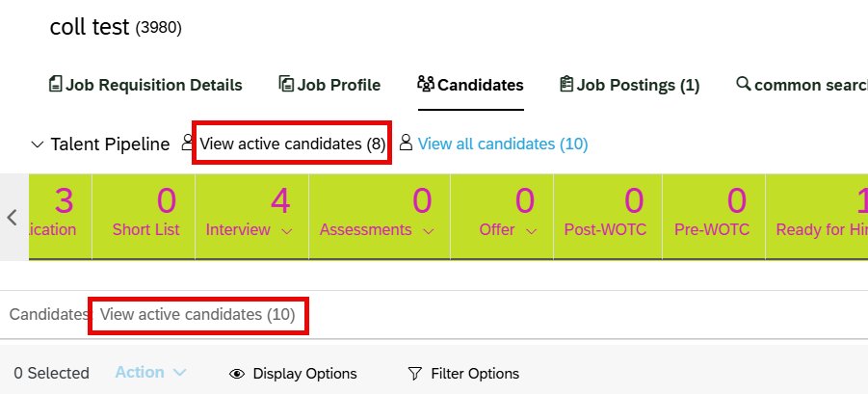Click the Display Options eye icon
The width and height of the screenshot is (868, 394).
point(237,374)
